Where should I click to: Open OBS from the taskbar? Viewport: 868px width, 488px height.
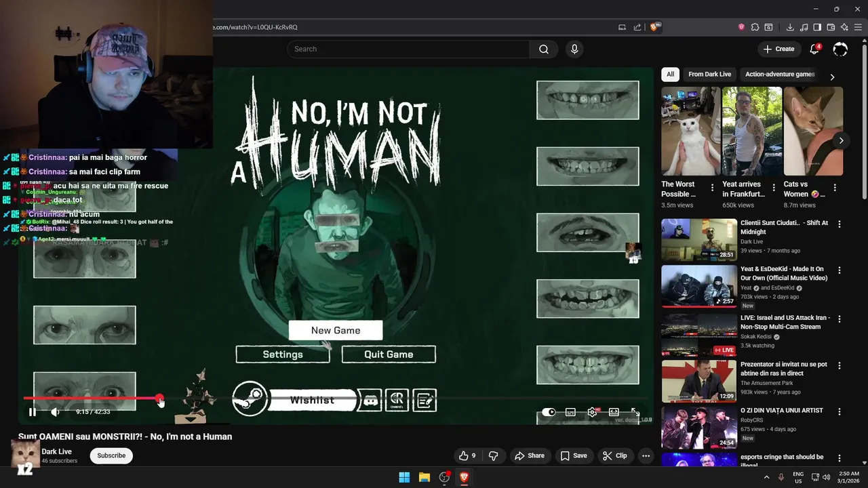(444, 477)
